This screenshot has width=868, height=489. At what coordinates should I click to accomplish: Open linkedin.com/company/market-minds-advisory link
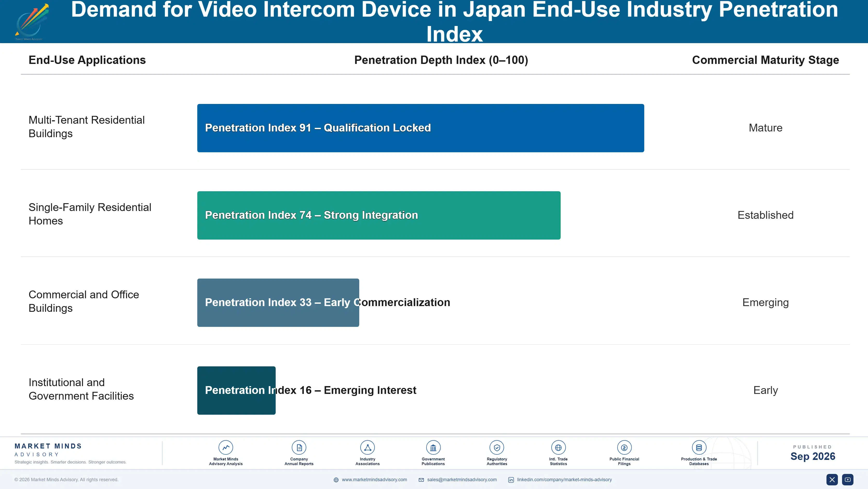point(564,480)
